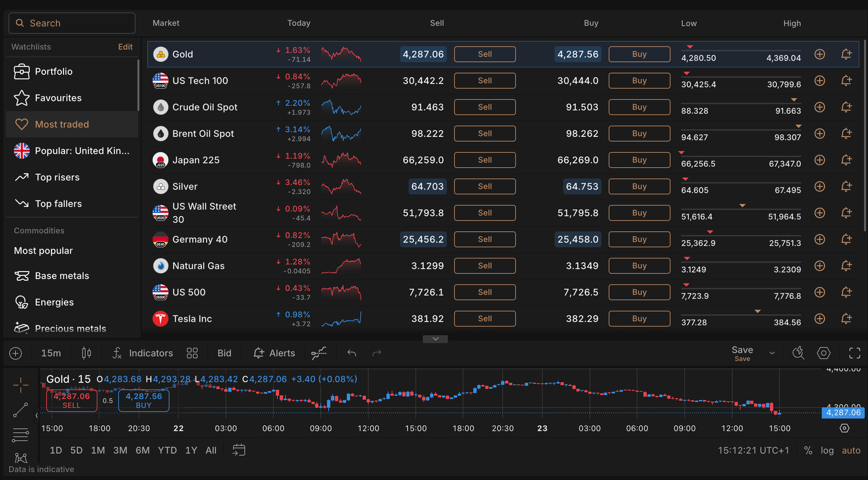Screen dimensions: 868x480
Task: Enter fullscreen chart mode
Action: click(x=854, y=353)
